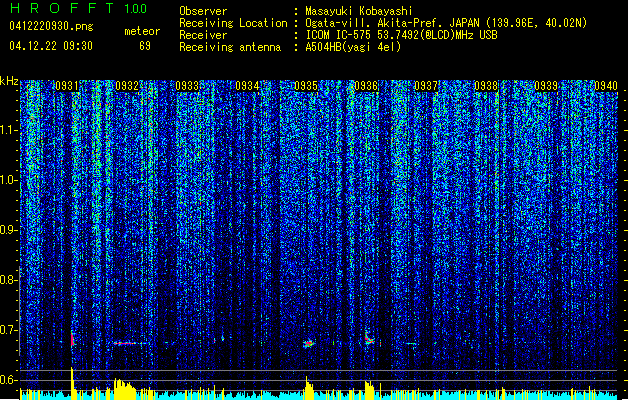Click the 0939 time marker
Screen dimensions: 629x400
pos(546,86)
